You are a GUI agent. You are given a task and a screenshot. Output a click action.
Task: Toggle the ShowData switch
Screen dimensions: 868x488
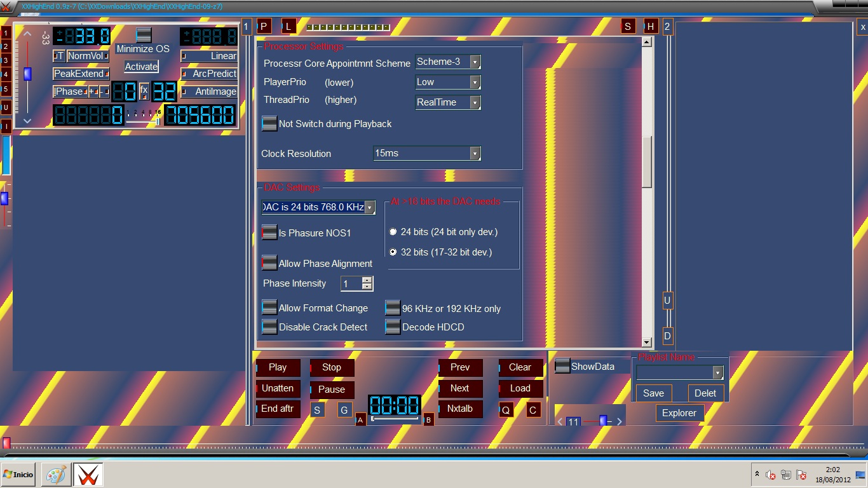coord(562,366)
